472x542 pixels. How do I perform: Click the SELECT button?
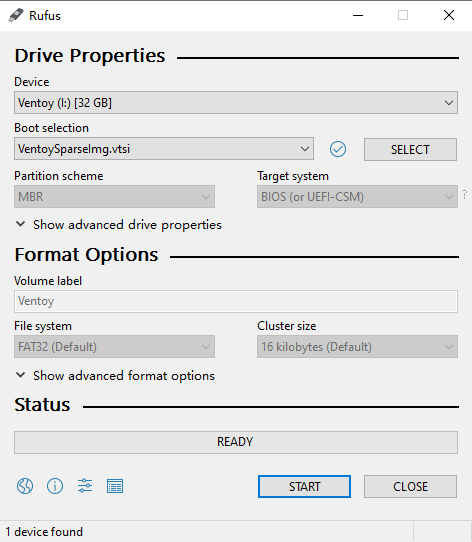(x=410, y=150)
